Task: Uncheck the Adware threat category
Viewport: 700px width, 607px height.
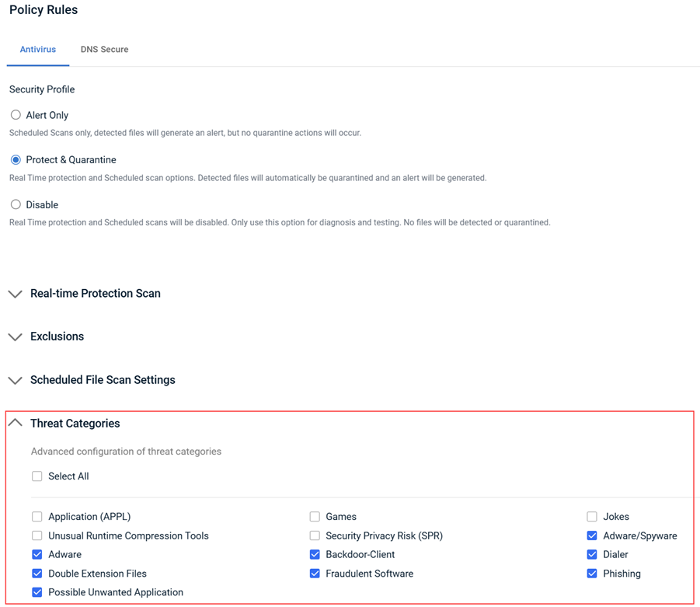Action: [x=37, y=555]
